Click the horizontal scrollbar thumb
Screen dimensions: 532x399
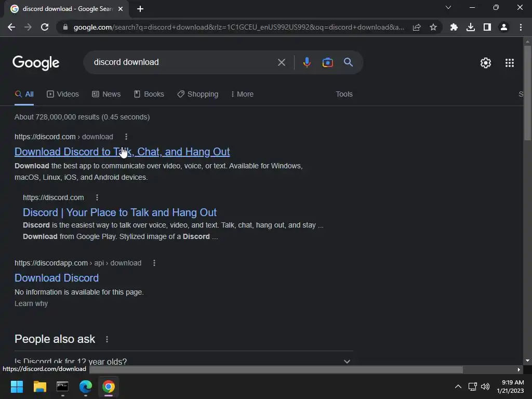276,369
